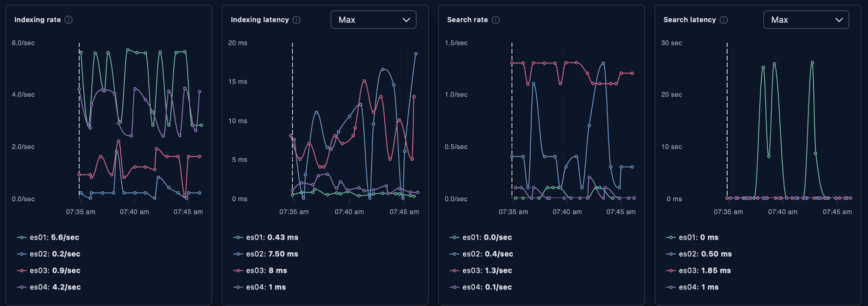Click the Search latency panel title
The width and height of the screenshot is (868, 306).
[690, 20]
